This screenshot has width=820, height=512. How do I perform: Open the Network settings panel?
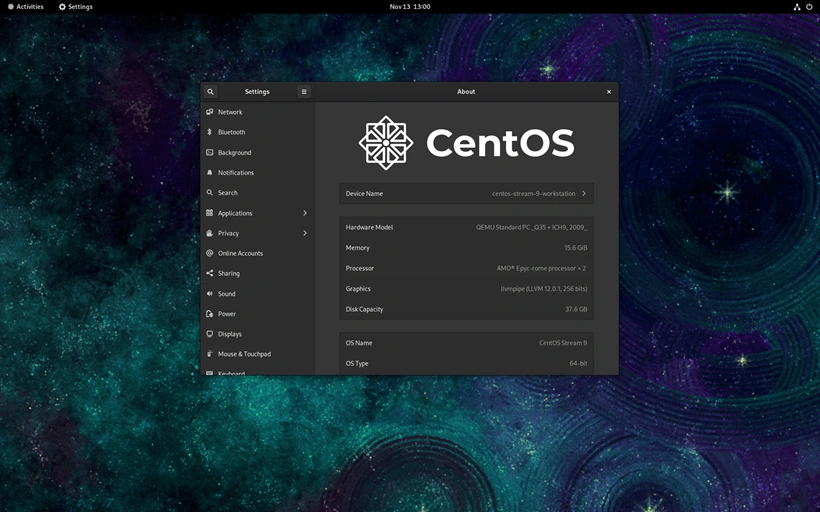(257, 112)
